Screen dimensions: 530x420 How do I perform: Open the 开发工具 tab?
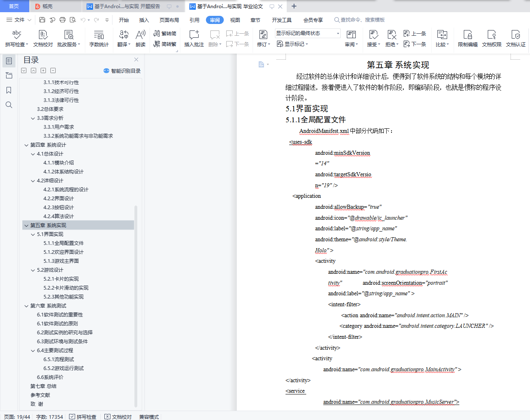(x=282, y=20)
